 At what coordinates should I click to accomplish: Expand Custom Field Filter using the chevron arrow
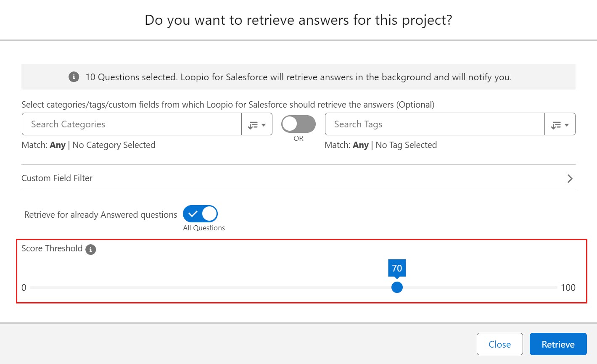click(570, 179)
